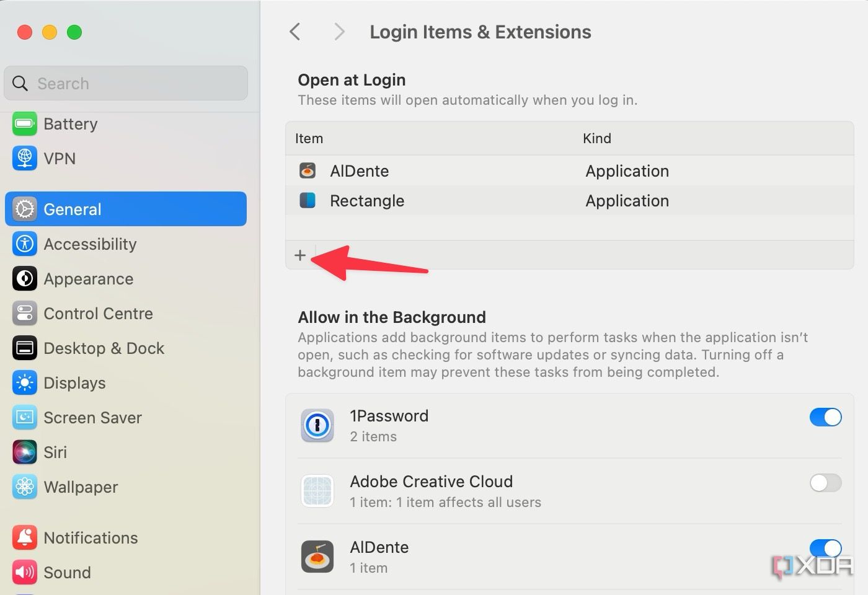Select General in the sidebar
The image size is (868, 595).
tap(126, 209)
